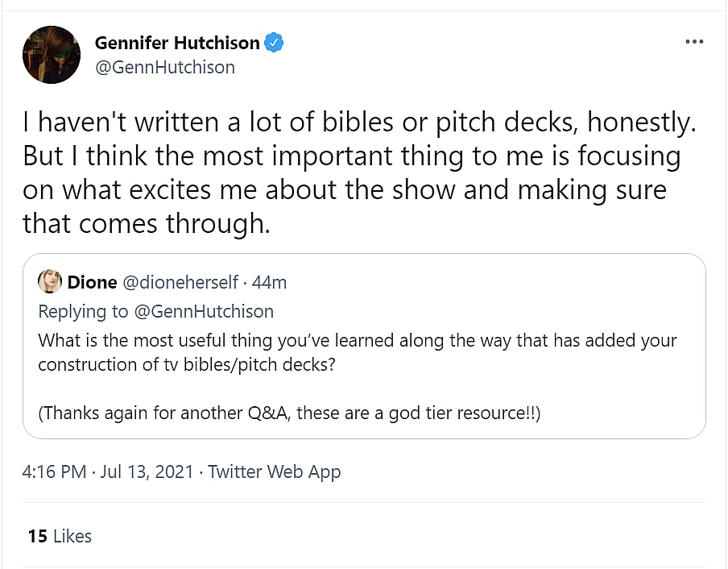The width and height of the screenshot is (728, 569).
Task: View the 15 Likes list
Action: tap(60, 536)
